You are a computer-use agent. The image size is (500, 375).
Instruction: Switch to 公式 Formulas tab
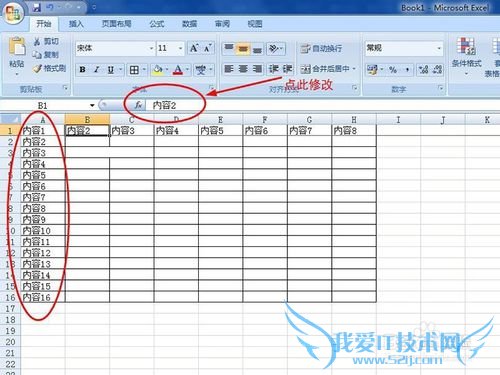pos(157,24)
